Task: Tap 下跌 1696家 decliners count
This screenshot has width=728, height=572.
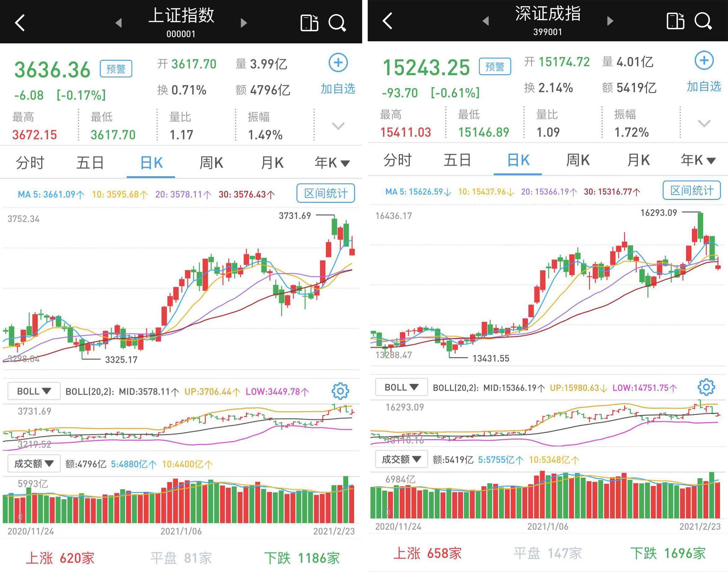Action: pos(668,553)
